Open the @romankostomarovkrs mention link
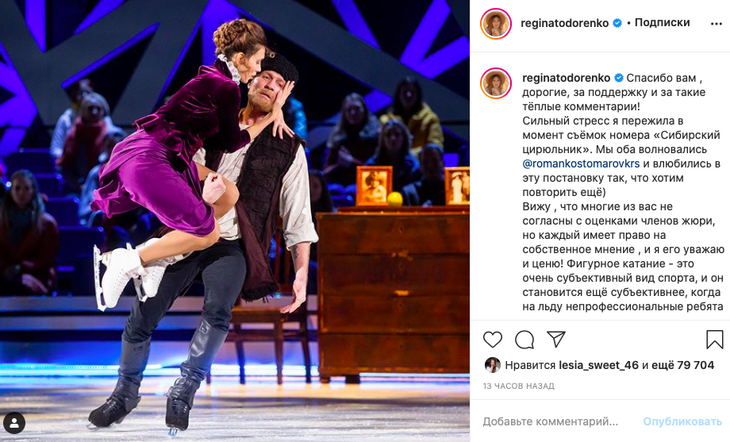The height and width of the screenshot is (442, 730). 581,163
